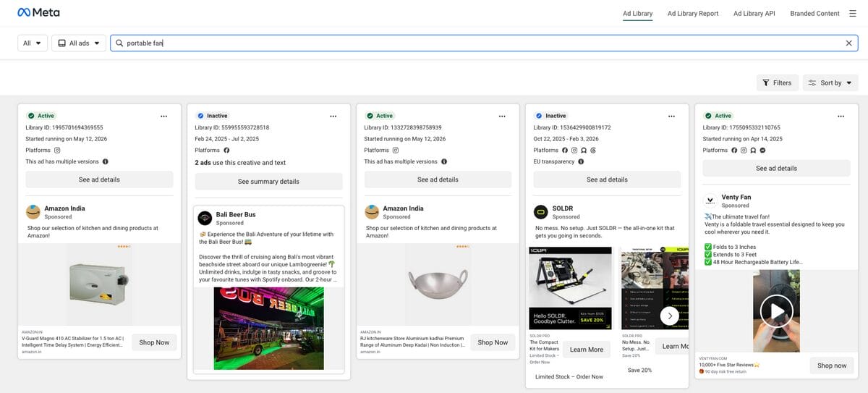Click the Meta logo

39,13
